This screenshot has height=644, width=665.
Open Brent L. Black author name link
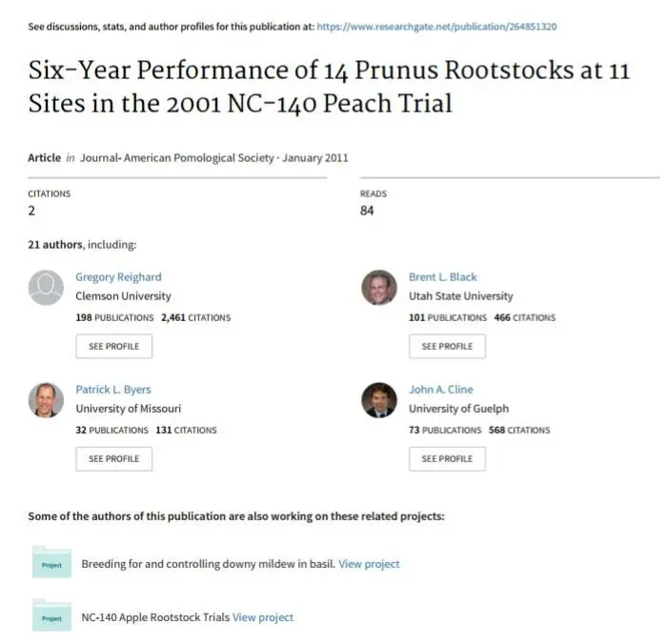(443, 277)
